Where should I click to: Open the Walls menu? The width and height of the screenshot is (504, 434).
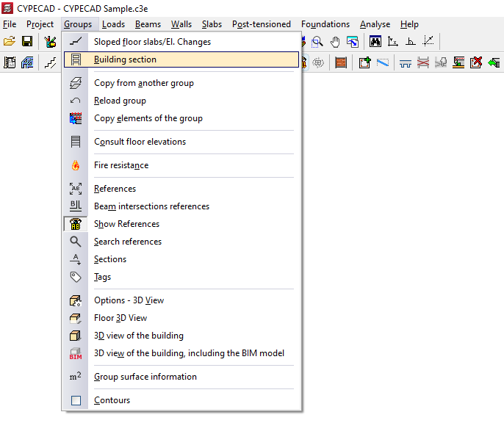click(181, 24)
